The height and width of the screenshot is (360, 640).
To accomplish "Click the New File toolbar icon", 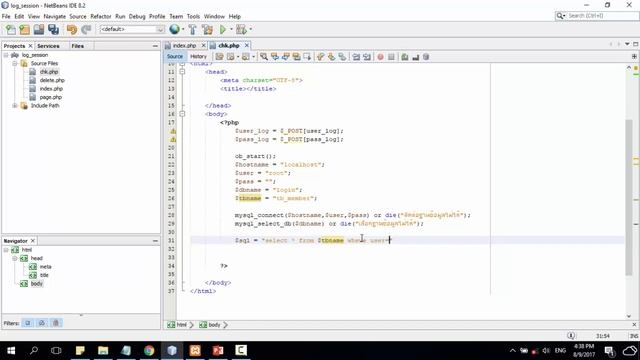I will 10,29.
